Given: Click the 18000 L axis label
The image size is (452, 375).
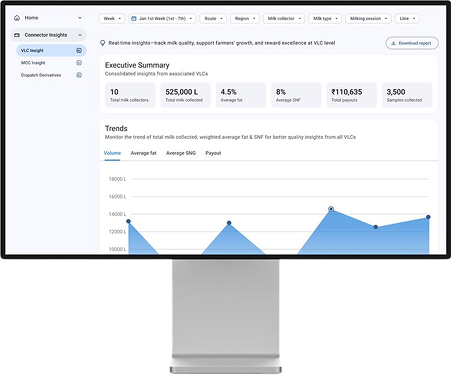Looking at the screenshot, I should click(x=117, y=179).
